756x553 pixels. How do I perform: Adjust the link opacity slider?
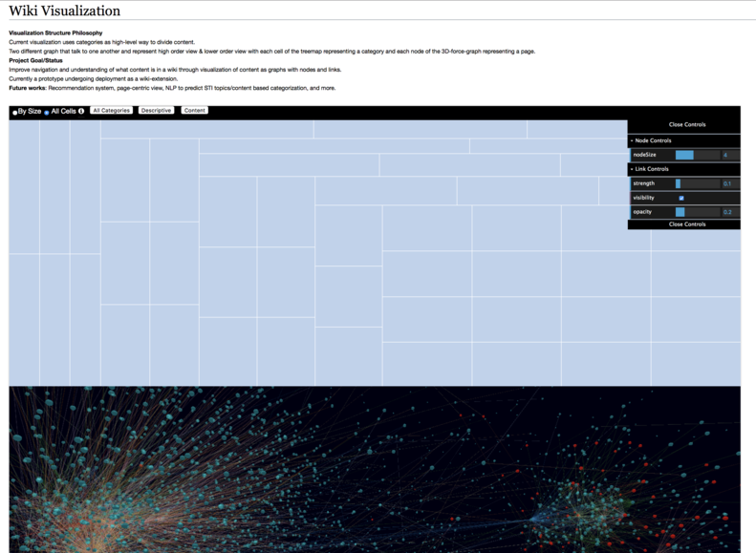coord(697,212)
